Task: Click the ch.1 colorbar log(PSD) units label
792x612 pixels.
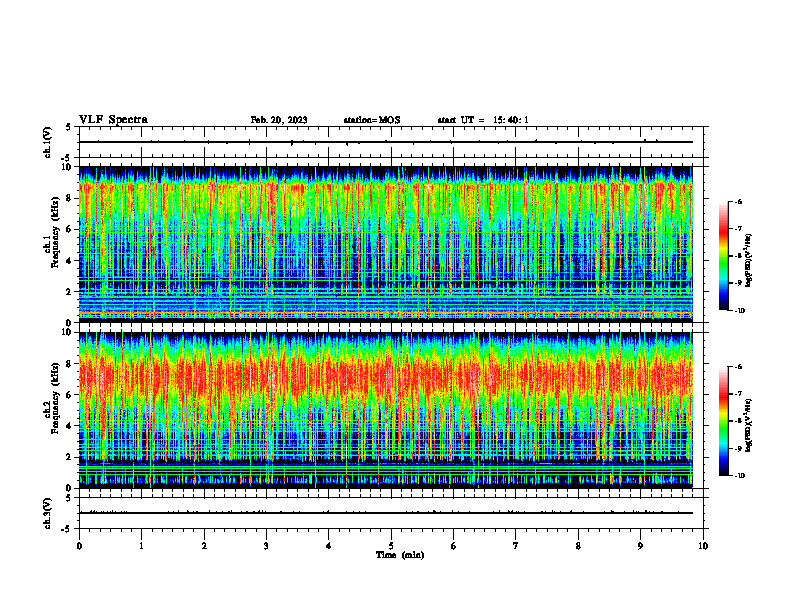Action: [749, 260]
